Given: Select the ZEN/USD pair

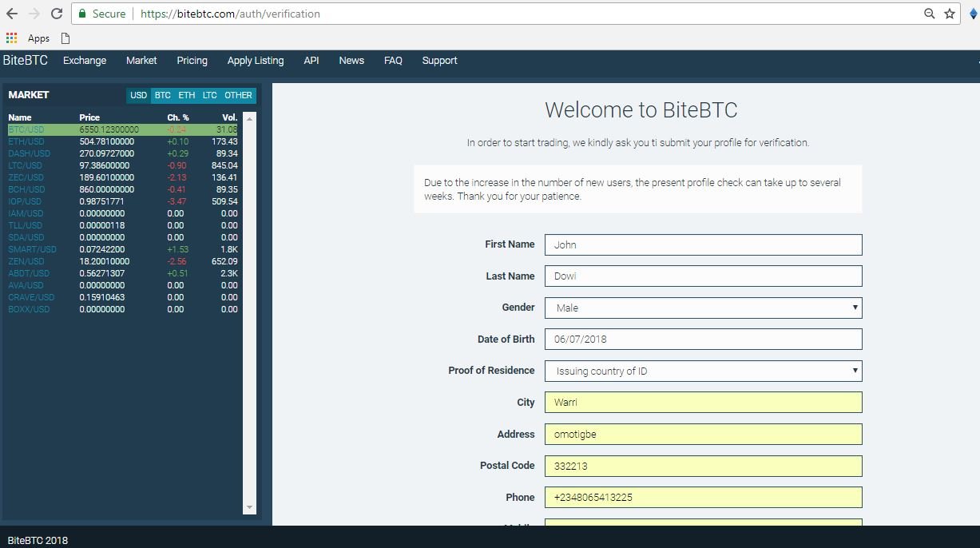Looking at the screenshot, I should click(122, 261).
